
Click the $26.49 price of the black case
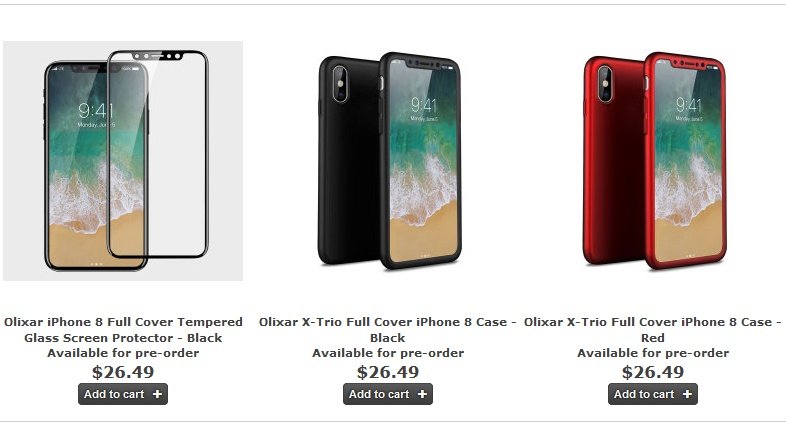388,372
